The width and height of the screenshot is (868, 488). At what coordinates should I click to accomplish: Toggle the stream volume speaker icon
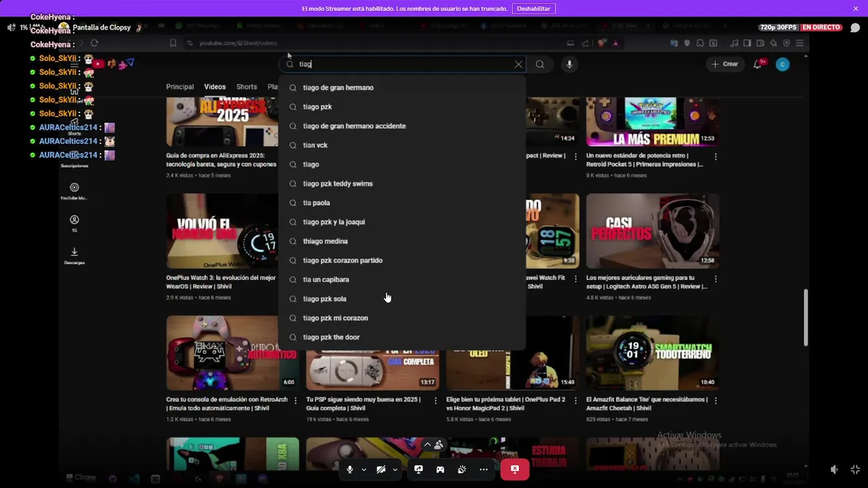pos(834,469)
